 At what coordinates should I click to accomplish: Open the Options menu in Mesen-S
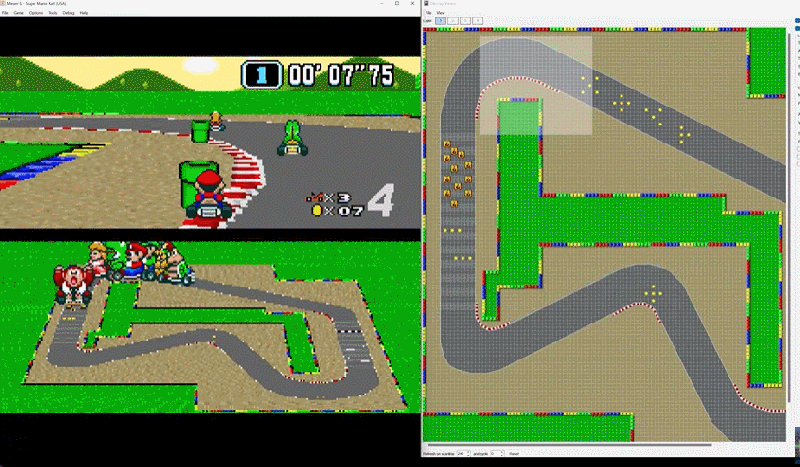[36, 13]
